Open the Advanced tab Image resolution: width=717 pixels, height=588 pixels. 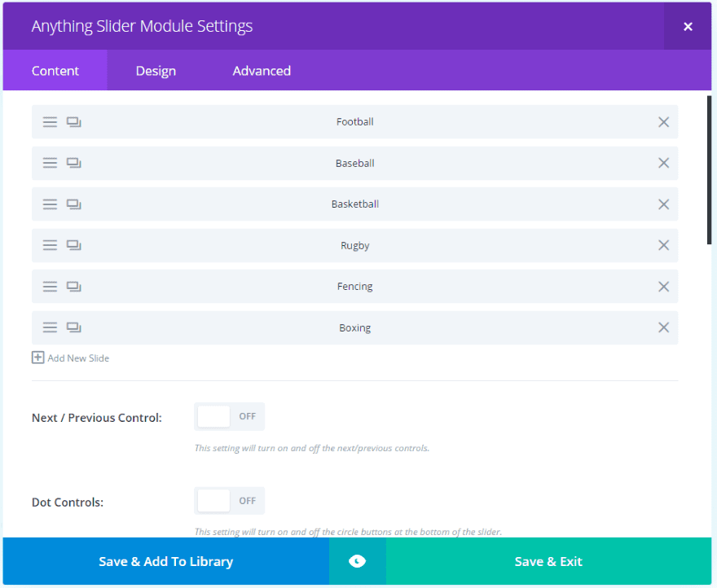262,71
